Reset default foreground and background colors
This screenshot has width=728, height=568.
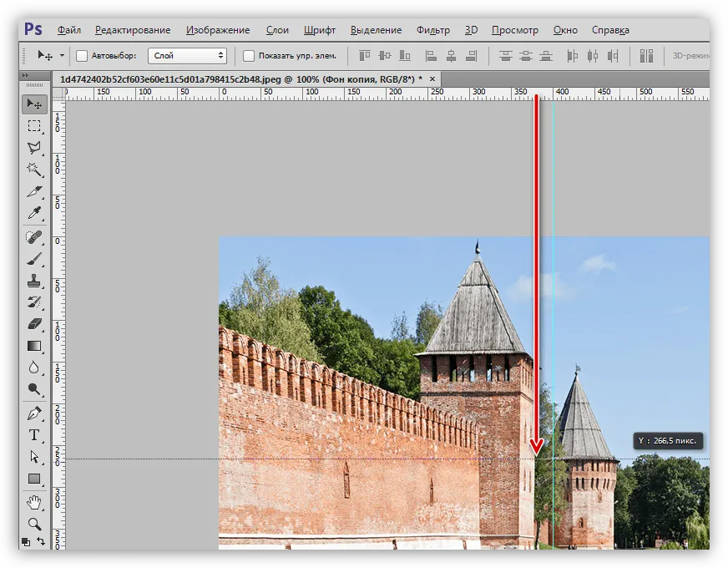click(x=26, y=542)
